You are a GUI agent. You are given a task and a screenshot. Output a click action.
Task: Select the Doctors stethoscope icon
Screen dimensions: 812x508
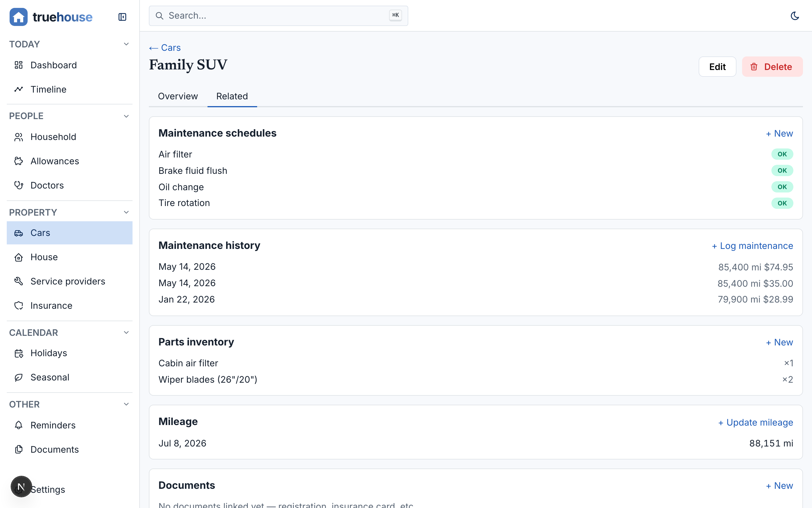click(x=19, y=185)
